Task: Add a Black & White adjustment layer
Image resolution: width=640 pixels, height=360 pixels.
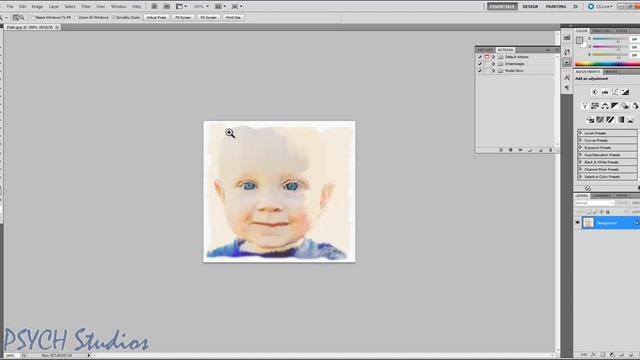Action: [x=615, y=106]
